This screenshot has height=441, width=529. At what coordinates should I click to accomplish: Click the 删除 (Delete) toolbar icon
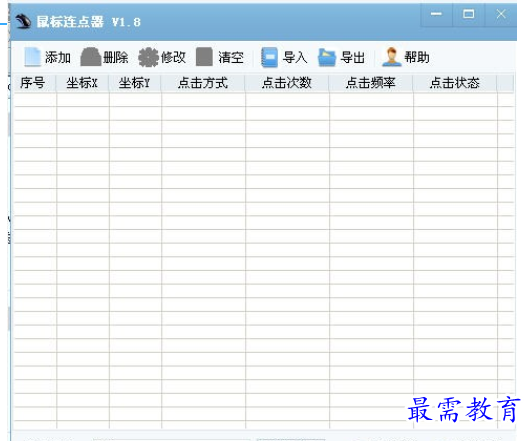coord(90,57)
